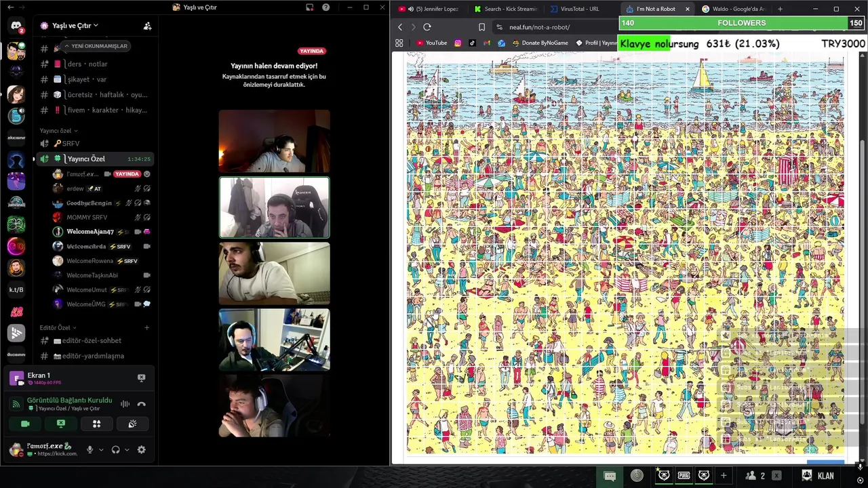Open the YouTube bookmark

[432, 43]
